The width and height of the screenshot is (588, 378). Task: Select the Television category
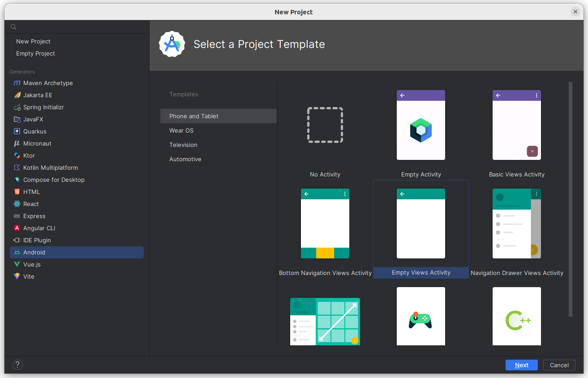tap(219, 145)
